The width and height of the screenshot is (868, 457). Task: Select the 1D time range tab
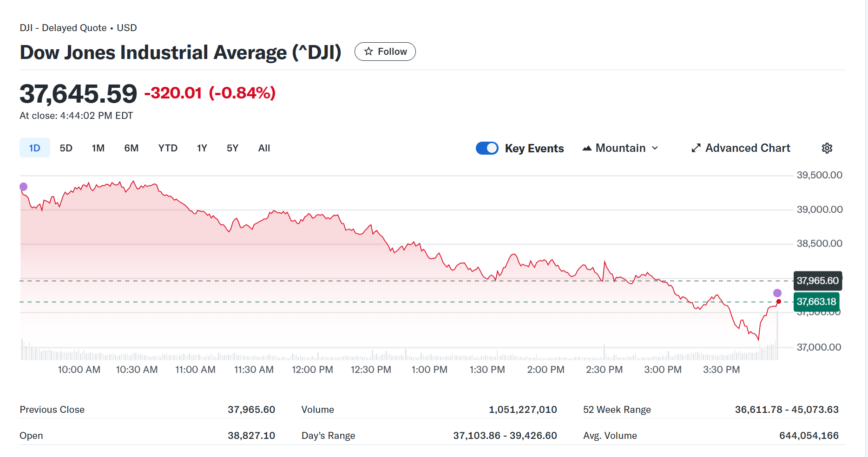click(x=35, y=148)
